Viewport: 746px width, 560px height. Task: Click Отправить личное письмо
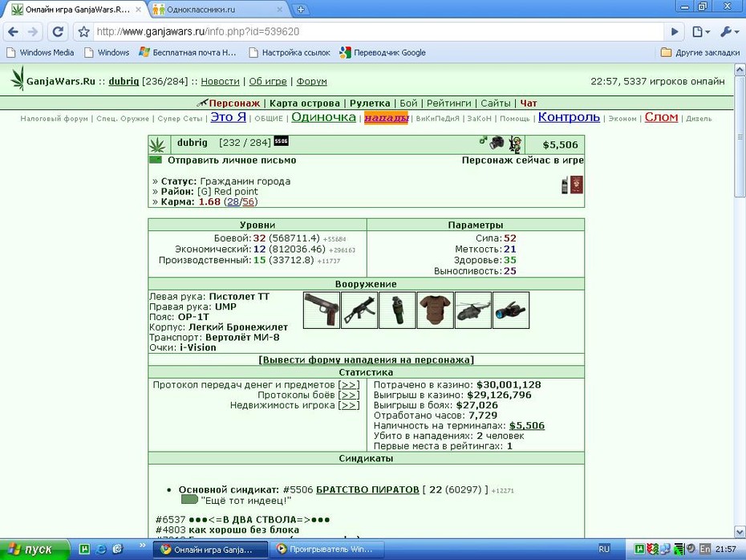coord(232,160)
